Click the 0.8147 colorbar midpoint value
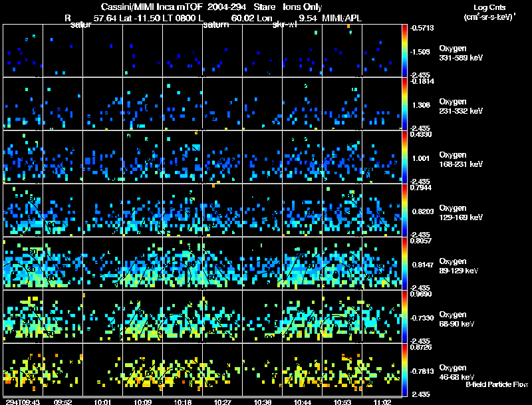Image resolution: width=532 pixels, height=405 pixels. pos(422,265)
